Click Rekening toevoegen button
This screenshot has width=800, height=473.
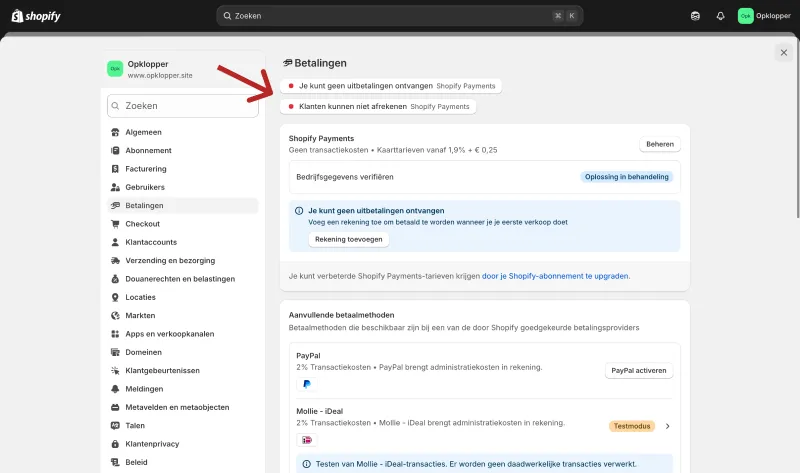point(348,239)
